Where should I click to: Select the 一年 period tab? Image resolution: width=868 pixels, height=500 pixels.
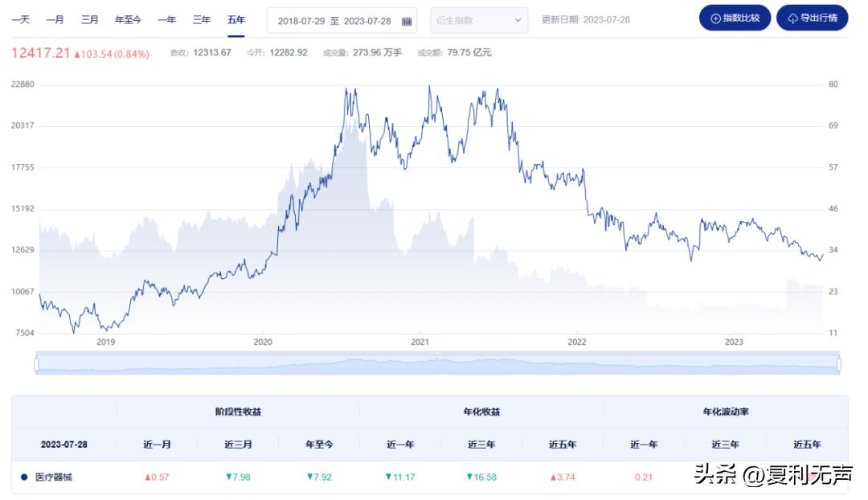tap(166, 19)
